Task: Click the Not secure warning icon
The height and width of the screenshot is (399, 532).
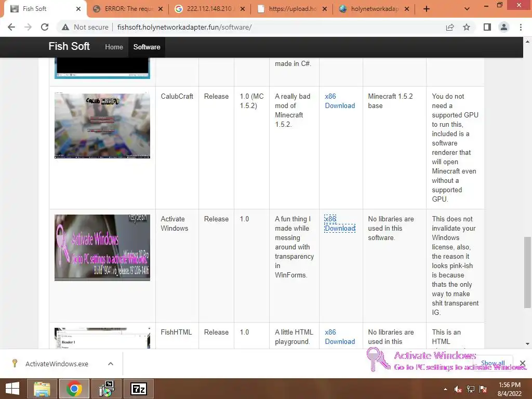Action: tap(65, 27)
